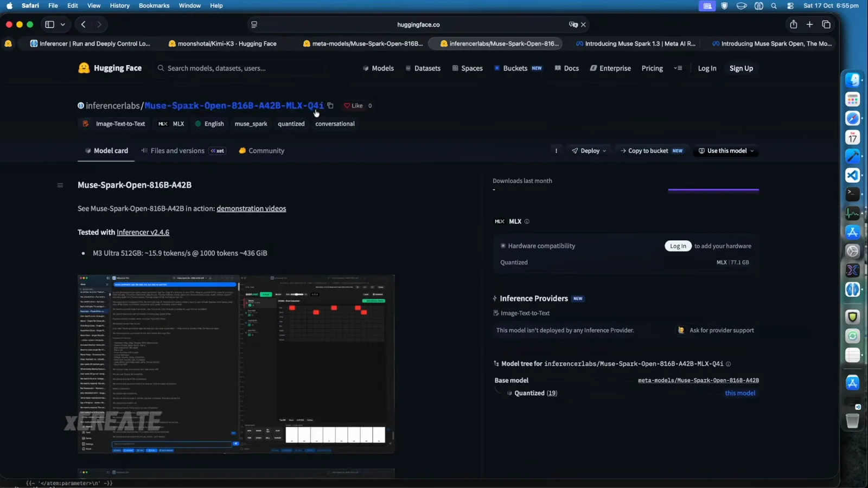Click the Hugging Face logo

pyautogui.click(x=110, y=68)
